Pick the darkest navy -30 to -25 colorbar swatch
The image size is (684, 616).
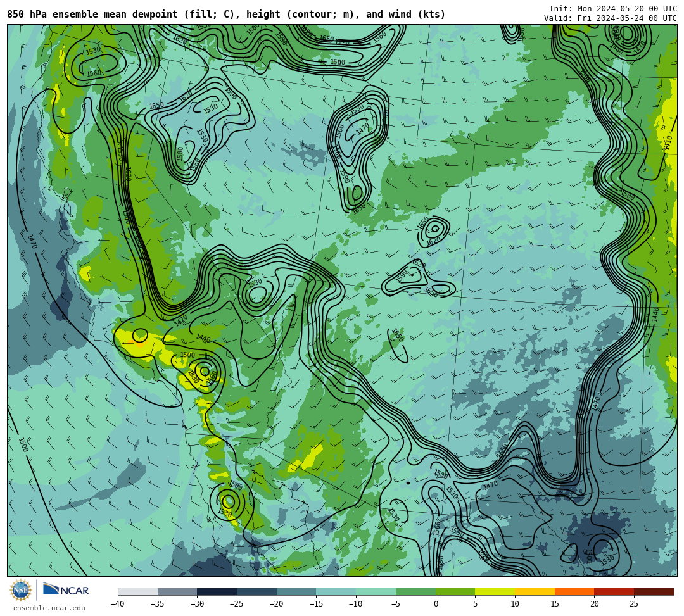217,591
